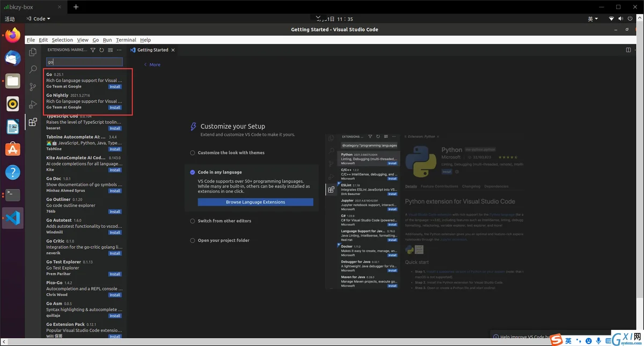Install the Kite AutoComplete AI extension

(x=115, y=170)
